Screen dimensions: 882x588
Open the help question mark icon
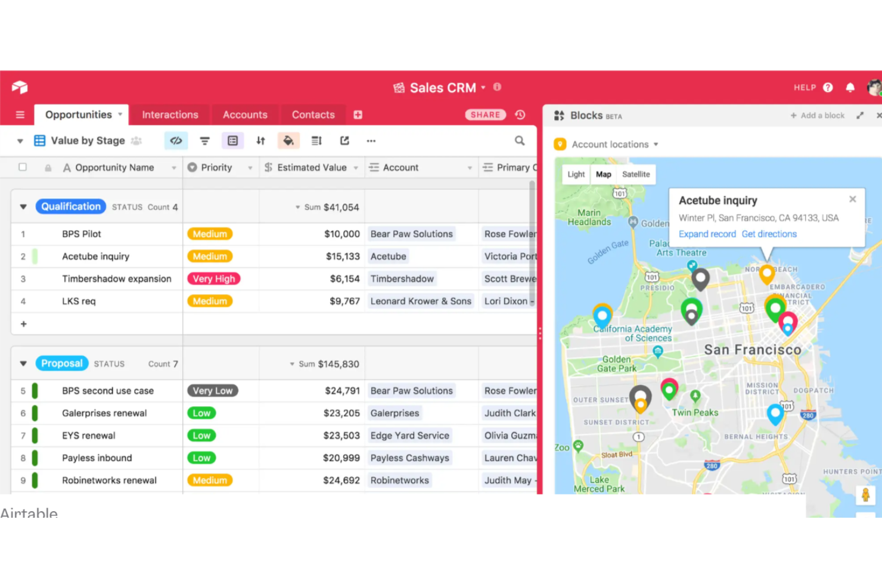coord(828,88)
